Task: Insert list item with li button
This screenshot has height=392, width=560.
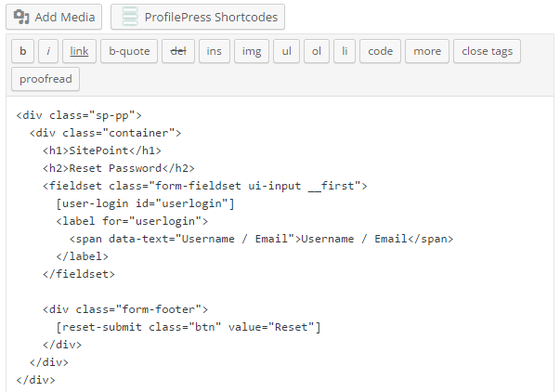Action: [345, 51]
